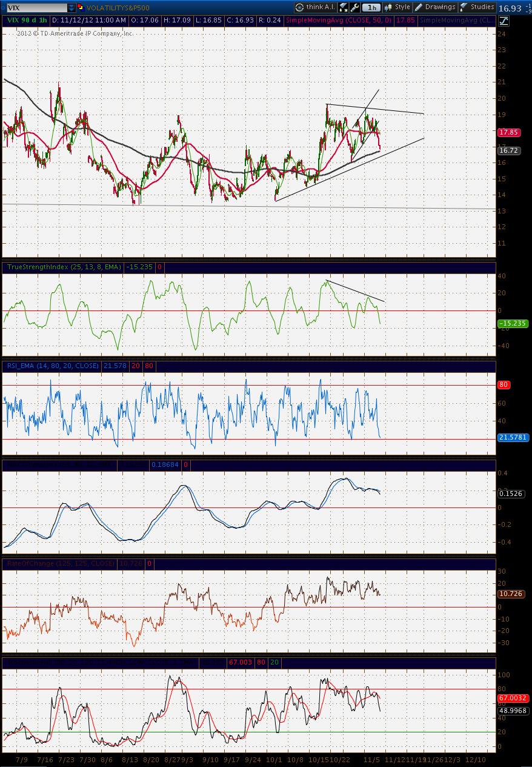Open the Studies menu
532x767 pixels.
pyautogui.click(x=477, y=7)
